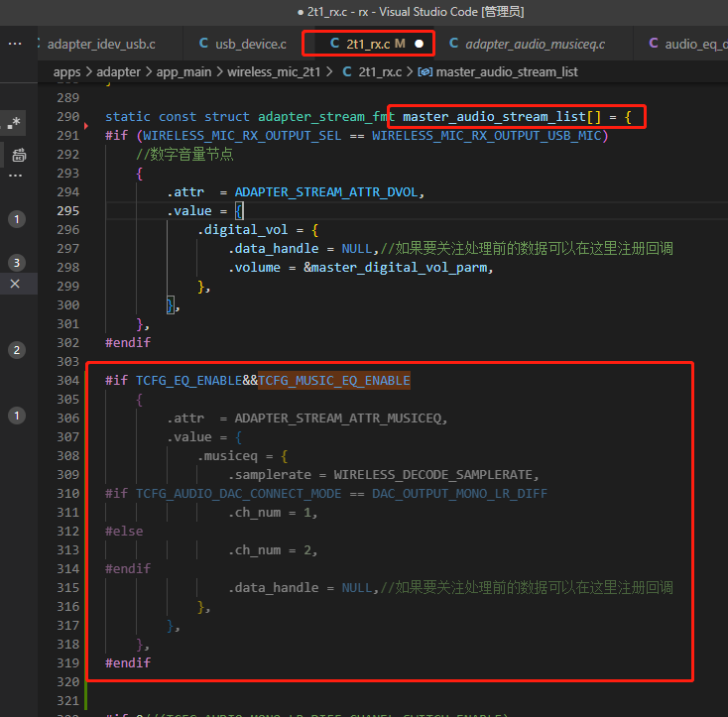The height and width of the screenshot is (717, 728).
Task: Click WIRELESS_DECODE_SAMPLERATE on line 309
Action: (x=432, y=475)
